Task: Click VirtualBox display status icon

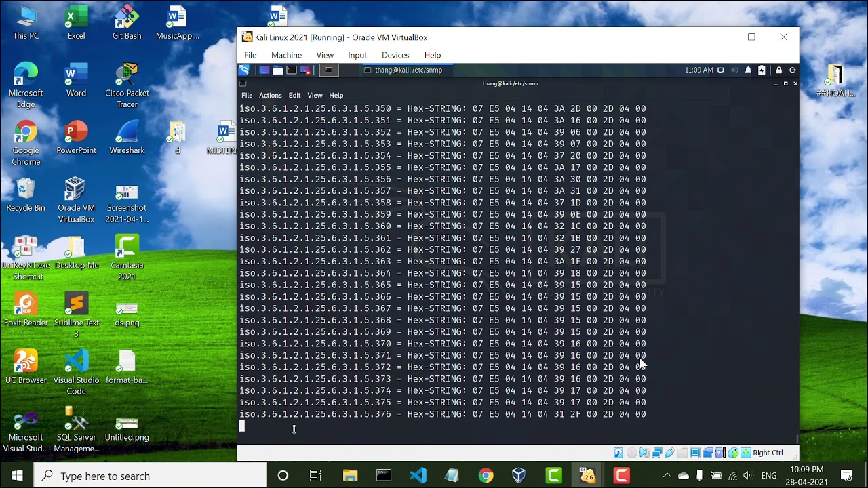Action: pyautogui.click(x=695, y=453)
